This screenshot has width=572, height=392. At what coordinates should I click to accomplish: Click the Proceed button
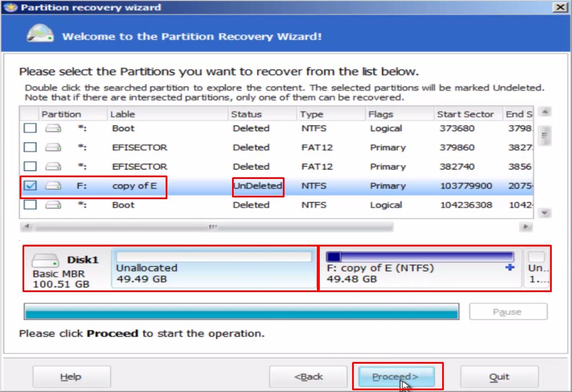(x=397, y=376)
